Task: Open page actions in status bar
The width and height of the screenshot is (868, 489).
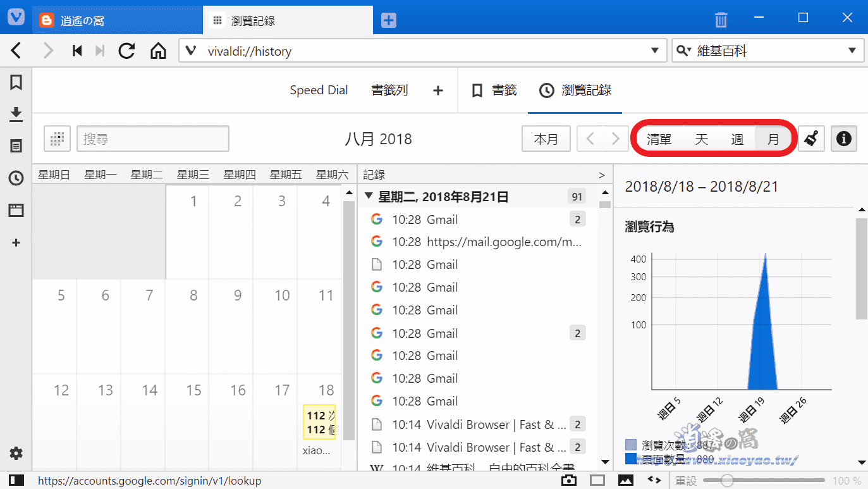Action: 654,481
